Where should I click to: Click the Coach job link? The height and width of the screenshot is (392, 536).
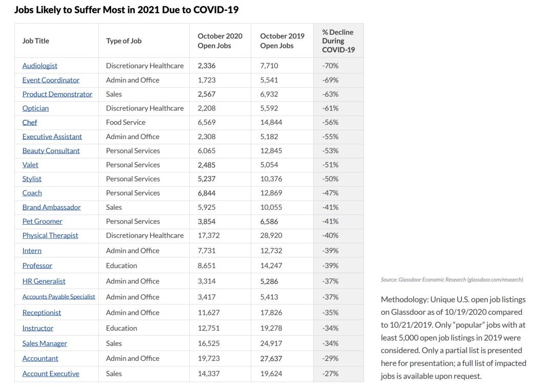click(32, 193)
